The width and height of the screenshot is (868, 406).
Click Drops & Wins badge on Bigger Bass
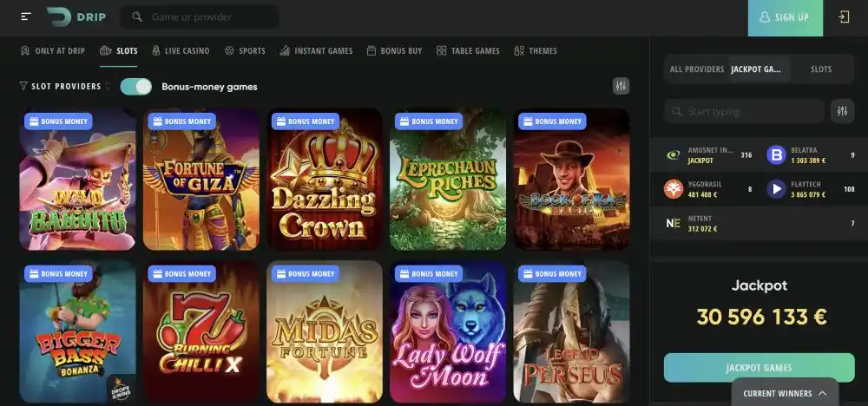(121, 389)
